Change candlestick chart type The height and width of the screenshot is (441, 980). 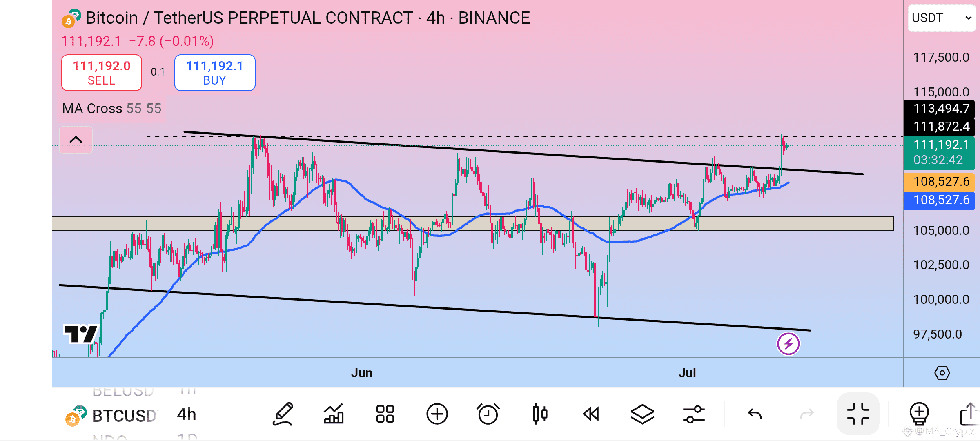tap(540, 414)
